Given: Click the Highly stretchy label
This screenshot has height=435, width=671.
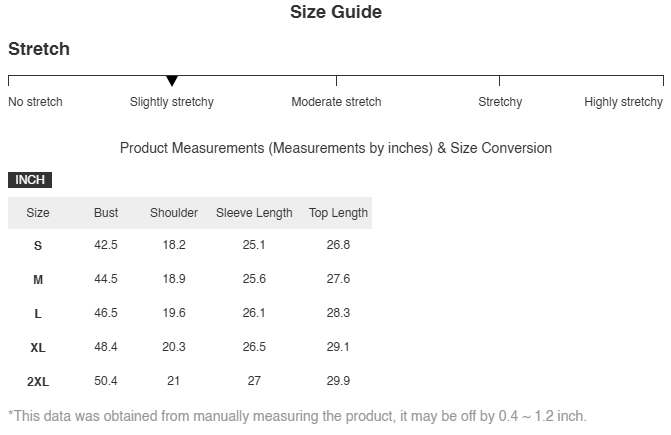Looking at the screenshot, I should [623, 102].
